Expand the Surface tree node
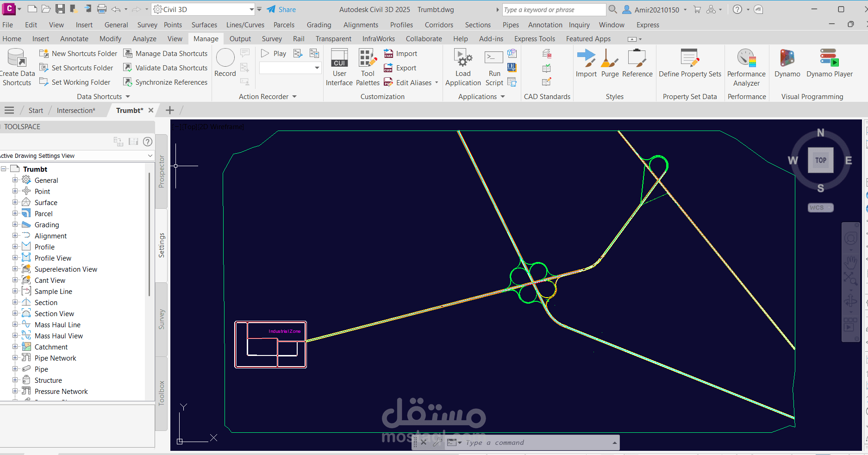The height and width of the screenshot is (455, 868). (x=15, y=202)
